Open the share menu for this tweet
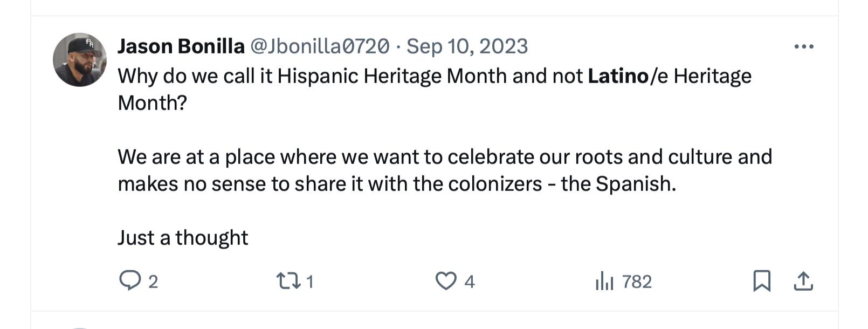Image resolution: width=868 pixels, height=329 pixels. [x=803, y=281]
